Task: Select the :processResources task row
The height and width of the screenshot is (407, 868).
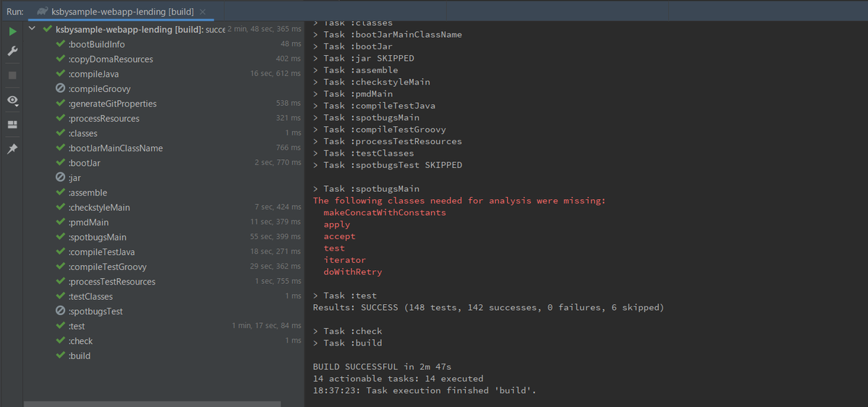Action: tap(163, 119)
